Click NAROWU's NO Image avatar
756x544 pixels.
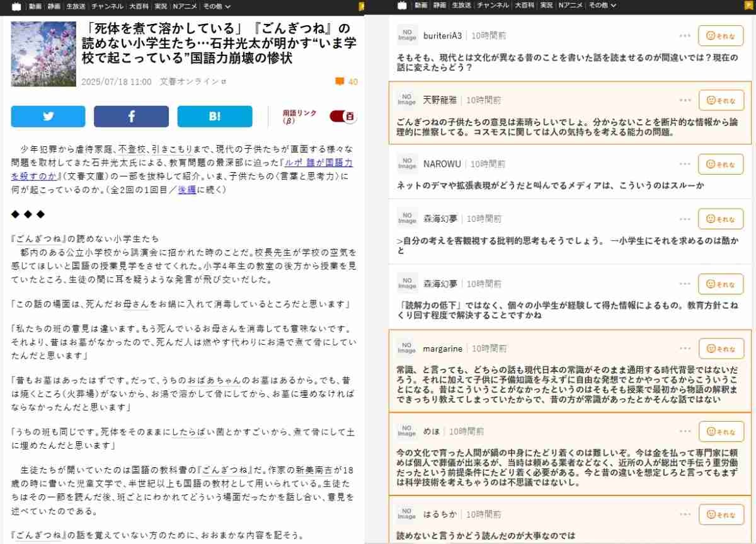point(407,164)
